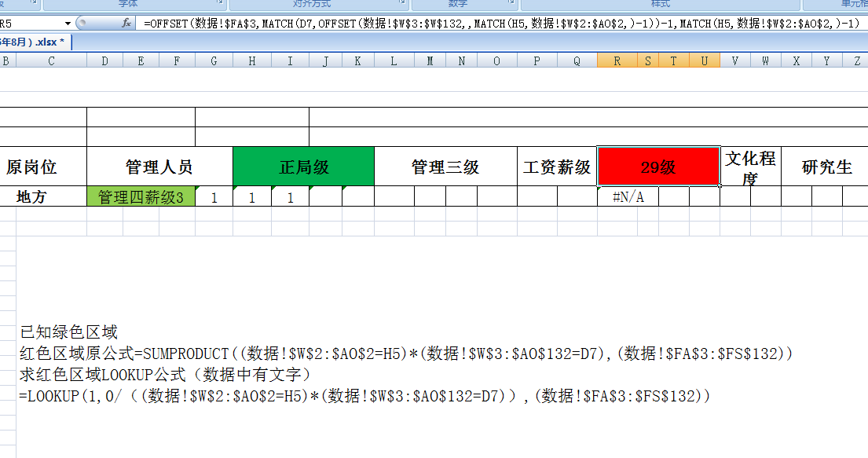Click the Insert Function fx icon

(x=126, y=24)
